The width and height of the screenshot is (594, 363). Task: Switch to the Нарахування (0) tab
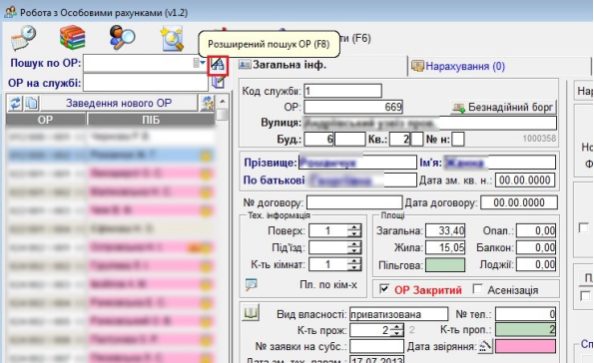point(458,66)
